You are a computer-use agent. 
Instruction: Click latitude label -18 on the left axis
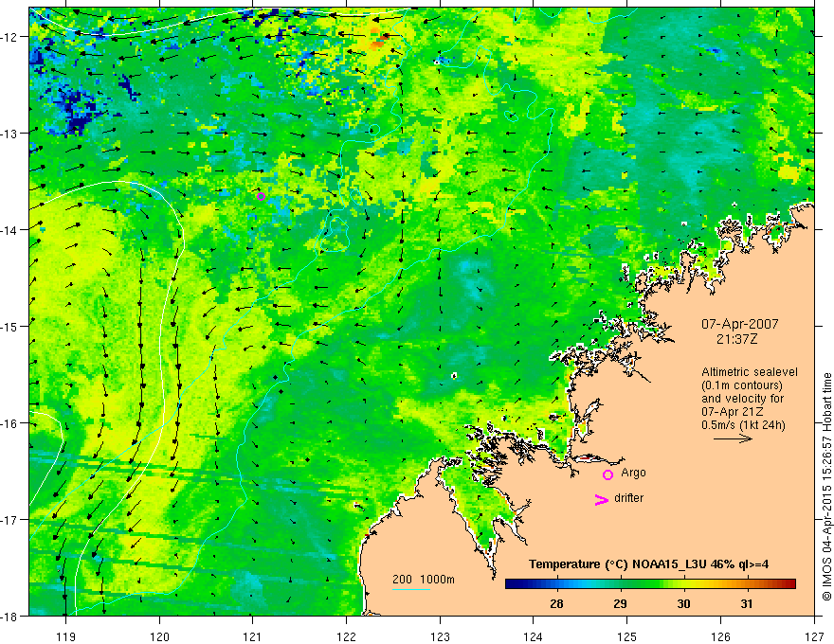(10, 616)
